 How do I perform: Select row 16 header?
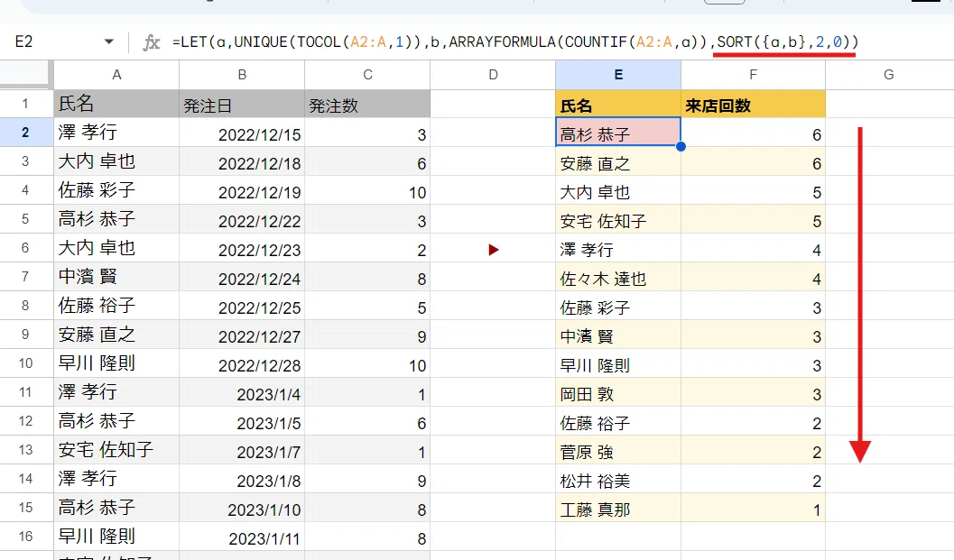[26, 537]
